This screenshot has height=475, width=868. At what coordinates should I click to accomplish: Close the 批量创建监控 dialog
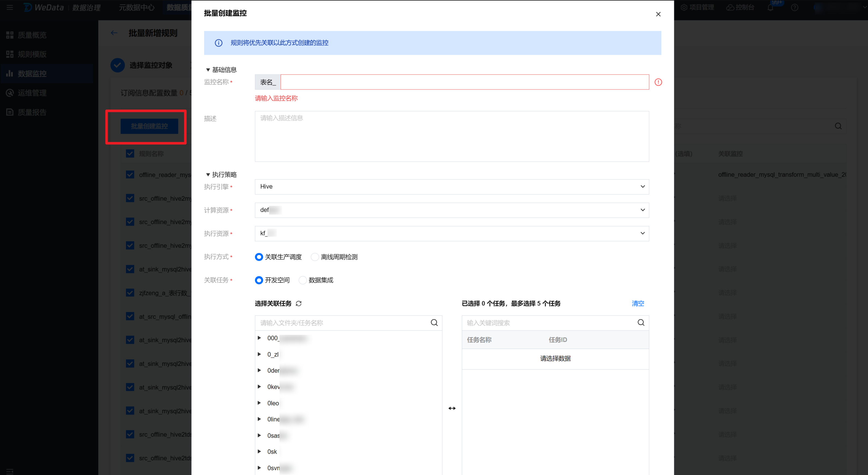[658, 14]
